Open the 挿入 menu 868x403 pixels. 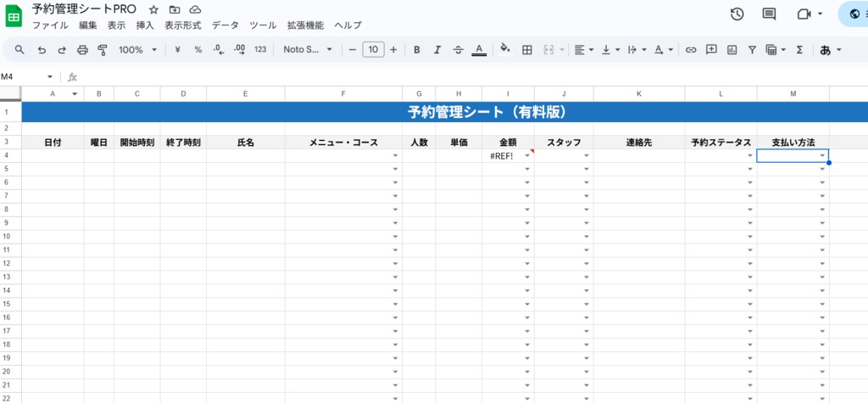[145, 25]
